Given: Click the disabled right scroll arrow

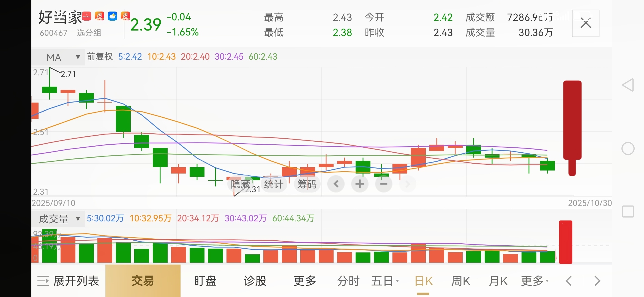Looking at the screenshot, I should [x=408, y=184].
